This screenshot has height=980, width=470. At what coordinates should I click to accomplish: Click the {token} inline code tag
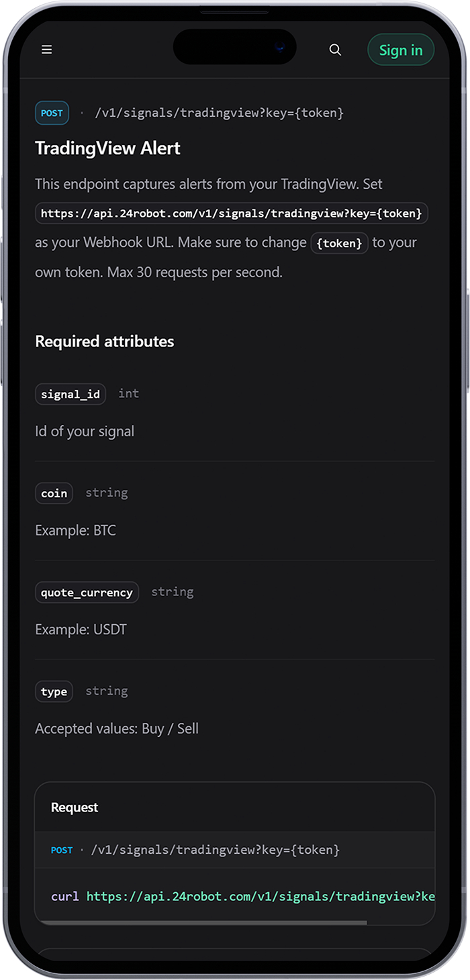coord(339,243)
